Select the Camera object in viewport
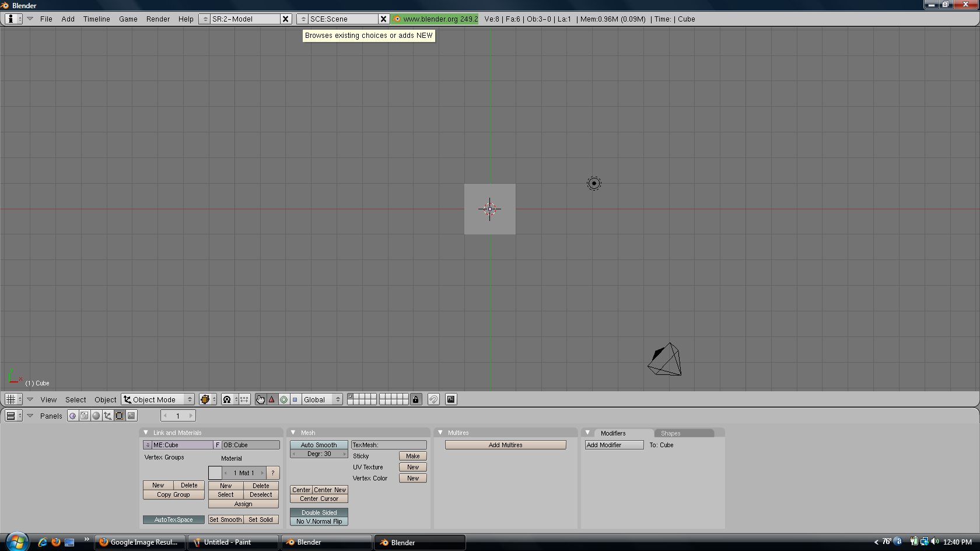Viewport: 980px width, 551px height. pos(665,359)
